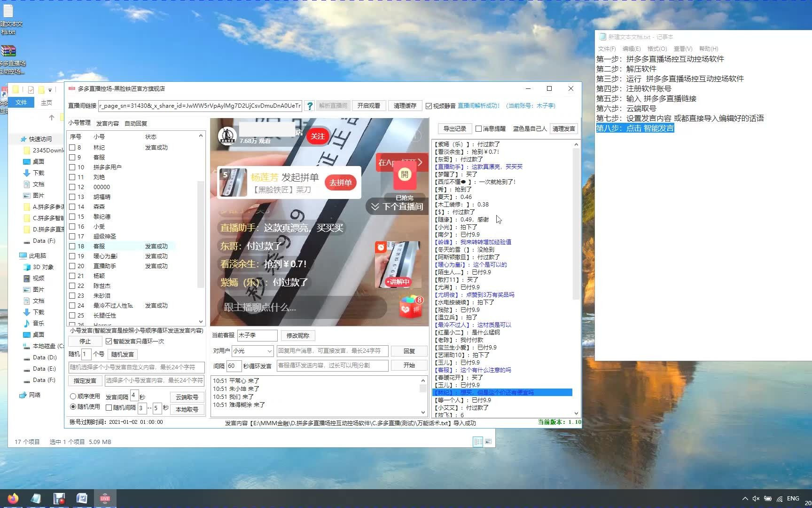Click the 清理缓存 button

tap(405, 106)
